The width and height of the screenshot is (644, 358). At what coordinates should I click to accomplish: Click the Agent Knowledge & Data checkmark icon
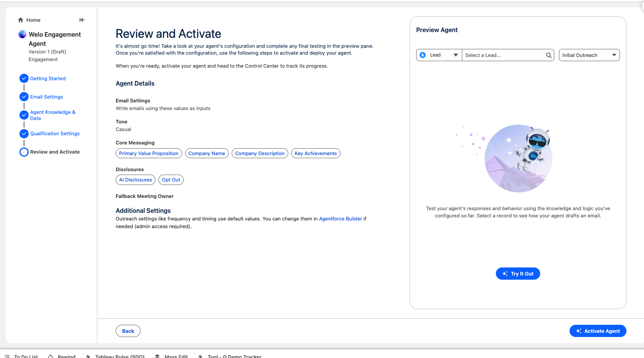24,115
